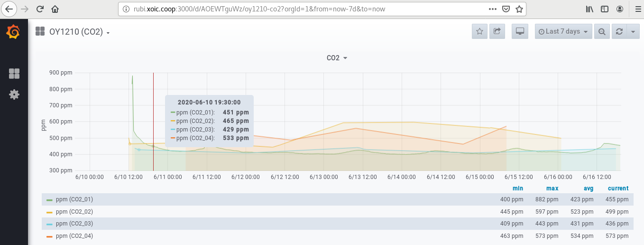Bookmark this page with star in address bar
Viewport: 644px width, 245px height.
point(519,9)
